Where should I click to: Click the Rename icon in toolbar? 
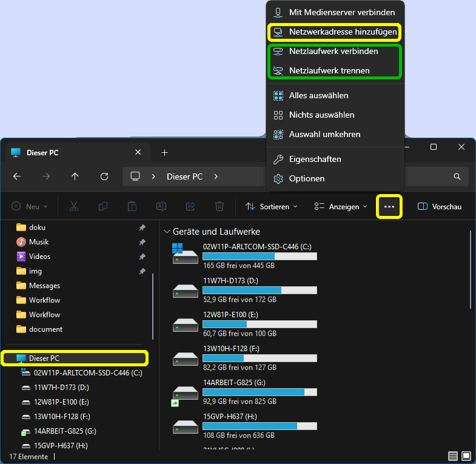(161, 207)
